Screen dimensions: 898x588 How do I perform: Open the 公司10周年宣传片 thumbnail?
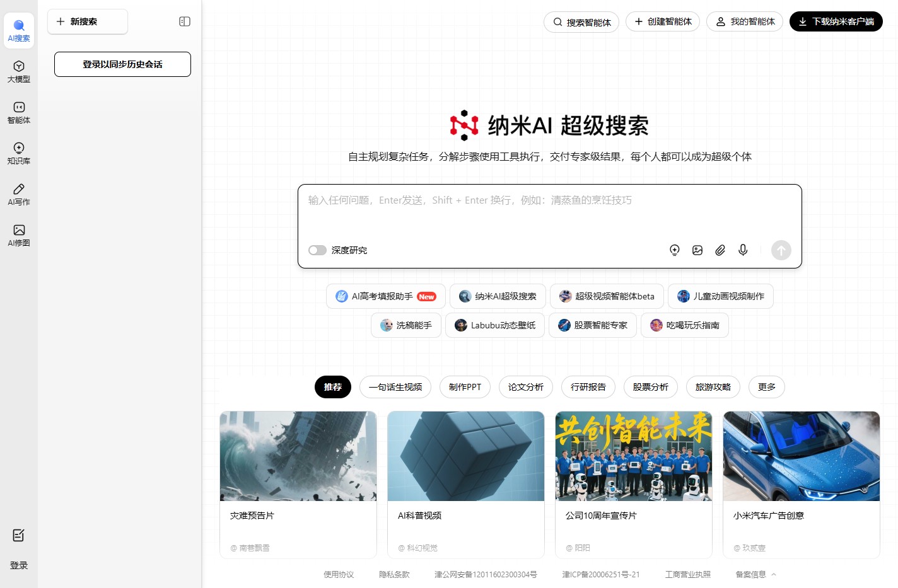tap(634, 456)
